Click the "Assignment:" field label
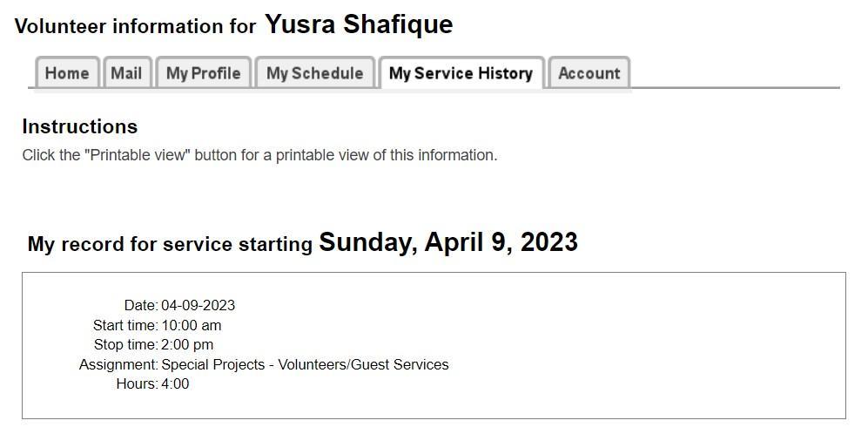Viewport: 868px width, 434px height. point(118,365)
